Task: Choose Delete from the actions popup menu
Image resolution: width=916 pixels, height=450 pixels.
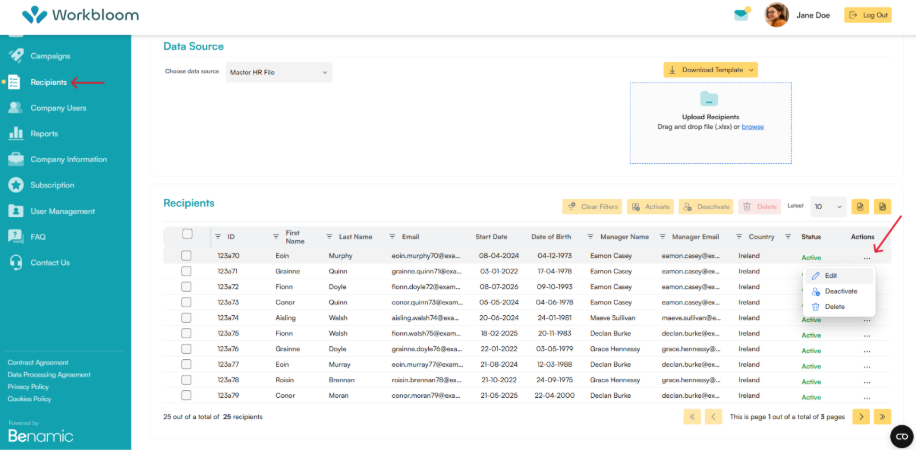Action: (839, 306)
